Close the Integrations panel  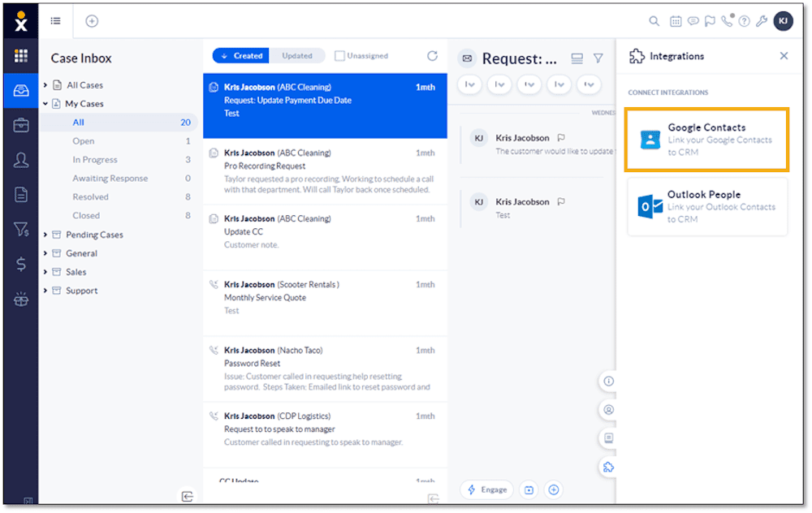[x=784, y=55]
